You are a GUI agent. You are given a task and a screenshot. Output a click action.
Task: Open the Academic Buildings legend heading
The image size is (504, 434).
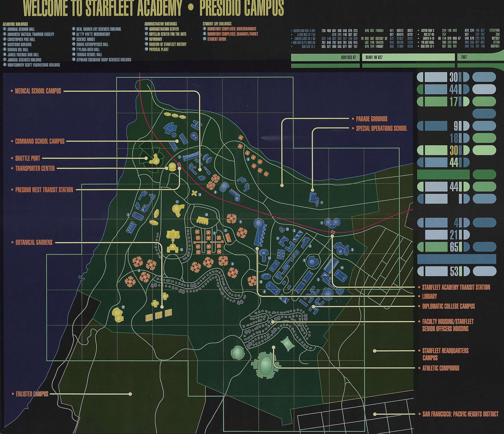coord(15,24)
